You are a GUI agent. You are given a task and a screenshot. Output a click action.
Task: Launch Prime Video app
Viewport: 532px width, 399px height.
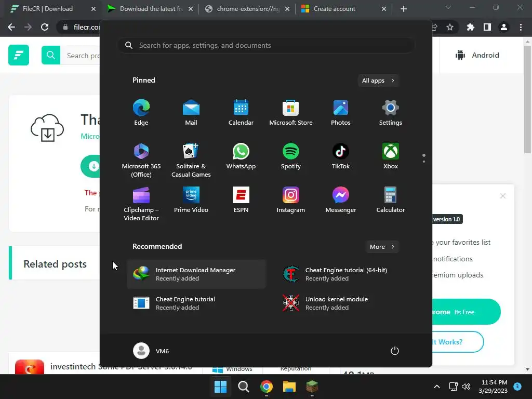pos(191,200)
